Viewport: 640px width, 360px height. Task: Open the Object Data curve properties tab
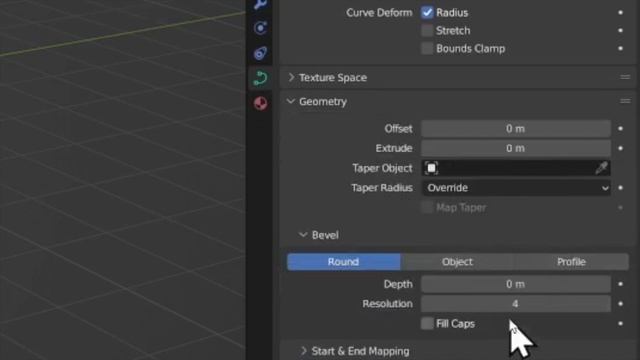[260, 78]
